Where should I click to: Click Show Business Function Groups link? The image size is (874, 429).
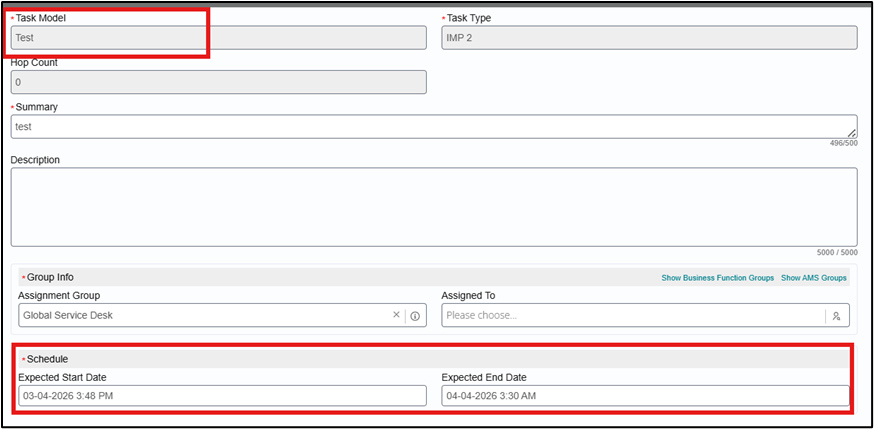717,277
